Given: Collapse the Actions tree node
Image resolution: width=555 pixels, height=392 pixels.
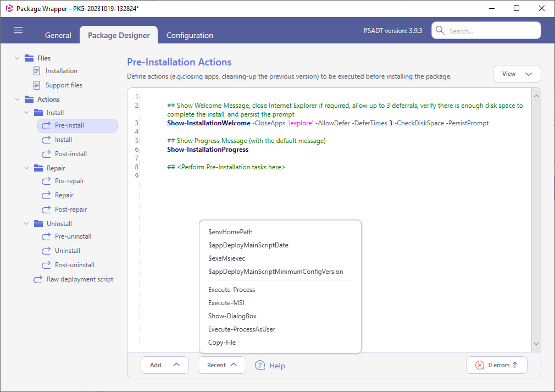Looking at the screenshot, I should tap(17, 100).
